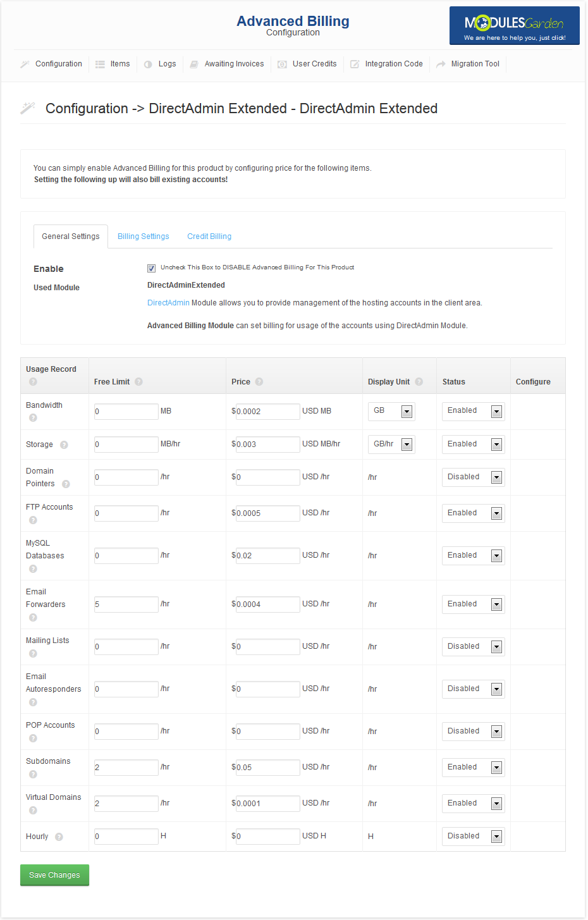Click Save Changes button
The height and width of the screenshot is (920, 588).
click(54, 875)
